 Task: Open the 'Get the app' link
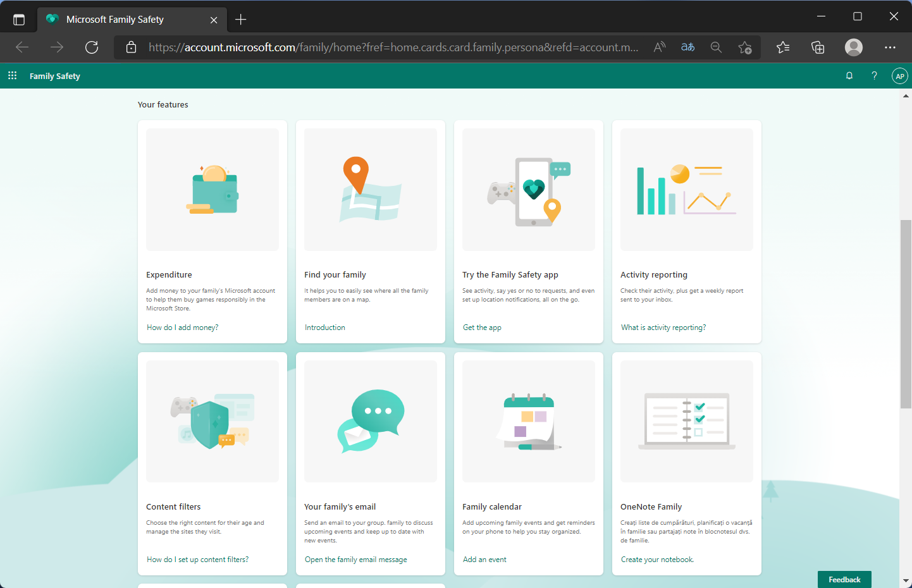coord(482,328)
